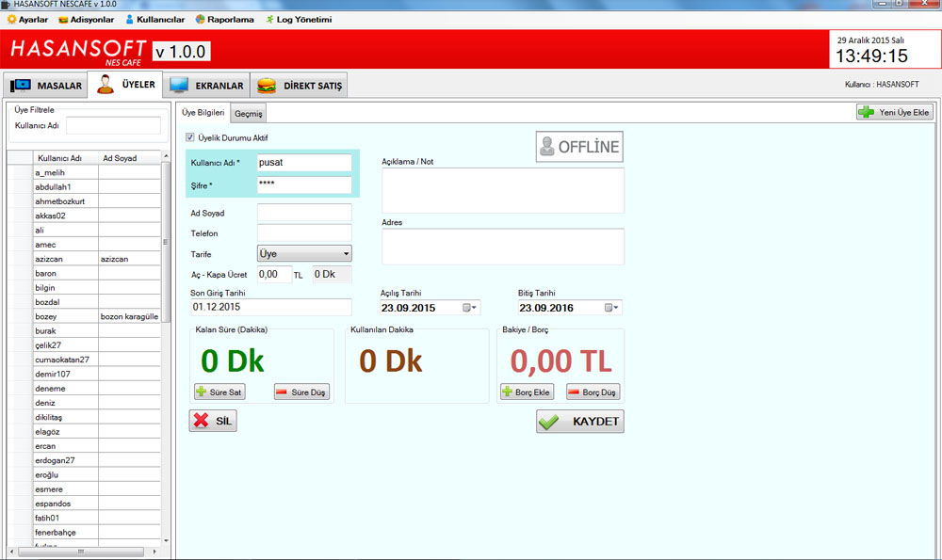The image size is (942, 560).
Task: Click the Ad Soyad input field
Action: pos(304,213)
